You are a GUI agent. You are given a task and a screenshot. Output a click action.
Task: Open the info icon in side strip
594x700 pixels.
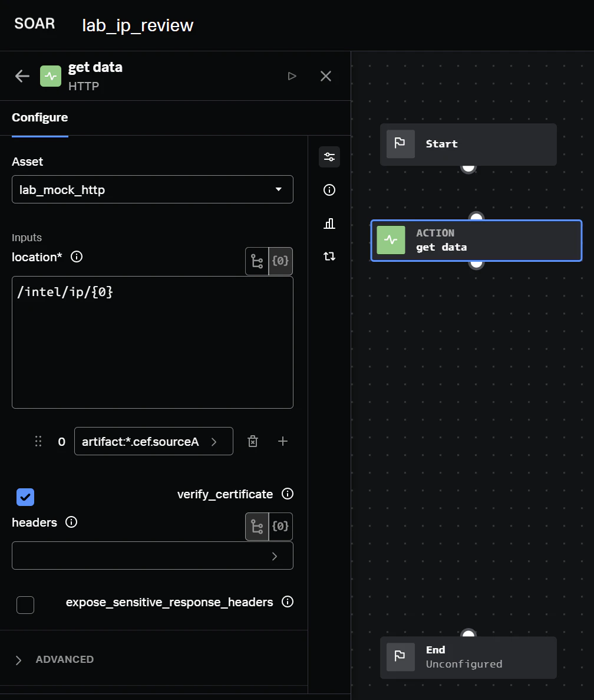click(x=329, y=190)
